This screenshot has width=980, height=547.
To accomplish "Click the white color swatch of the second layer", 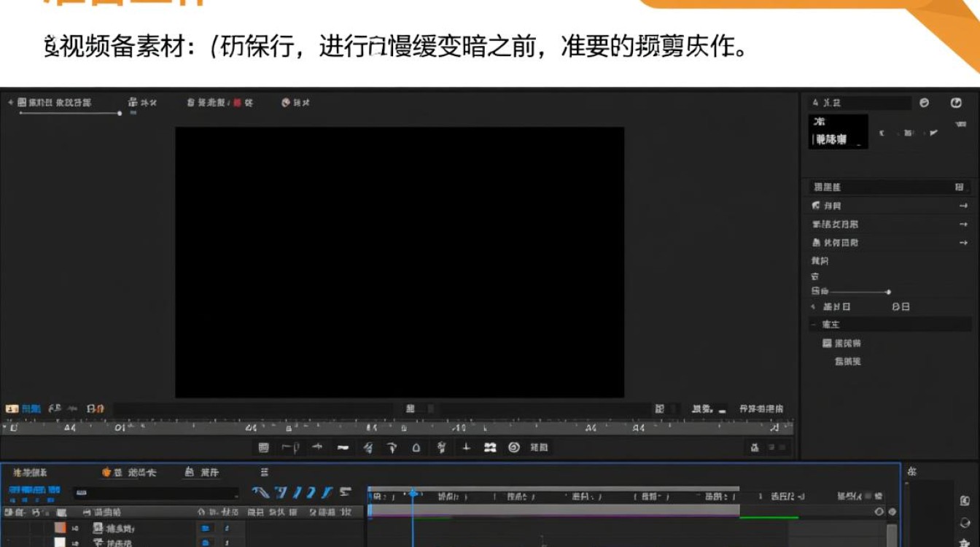I will click(60, 543).
